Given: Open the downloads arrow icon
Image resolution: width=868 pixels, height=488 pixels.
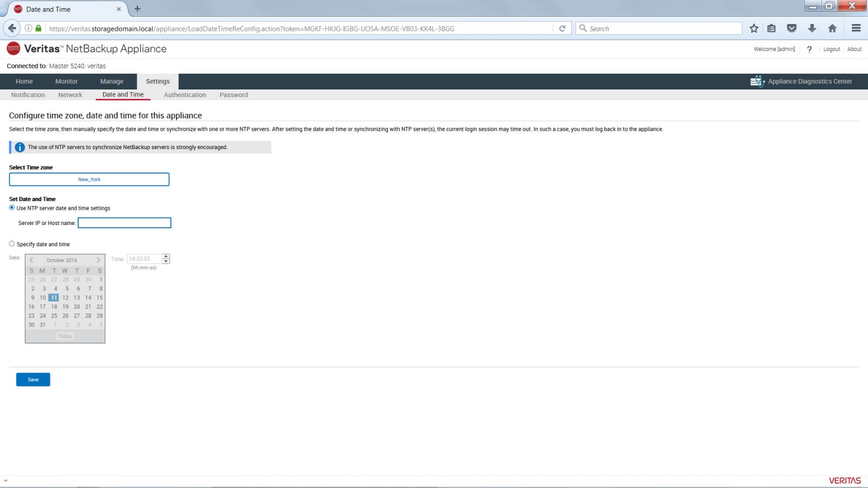Looking at the screenshot, I should point(812,28).
